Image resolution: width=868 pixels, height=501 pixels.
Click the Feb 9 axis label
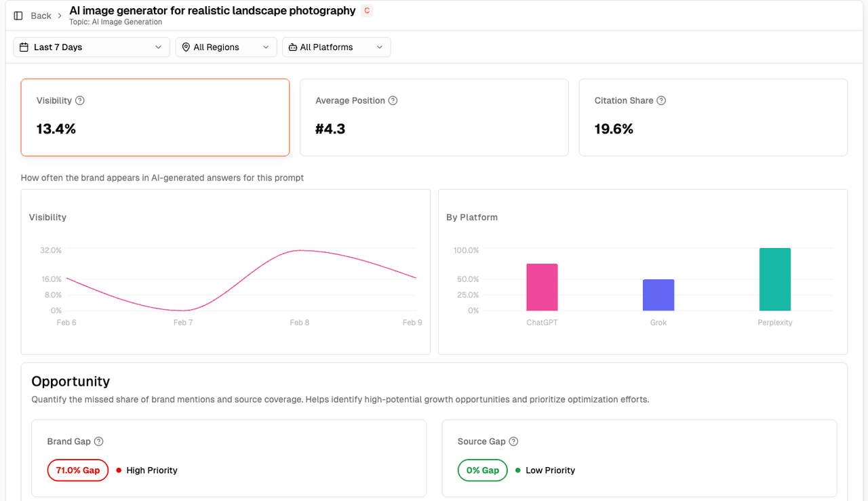point(412,323)
